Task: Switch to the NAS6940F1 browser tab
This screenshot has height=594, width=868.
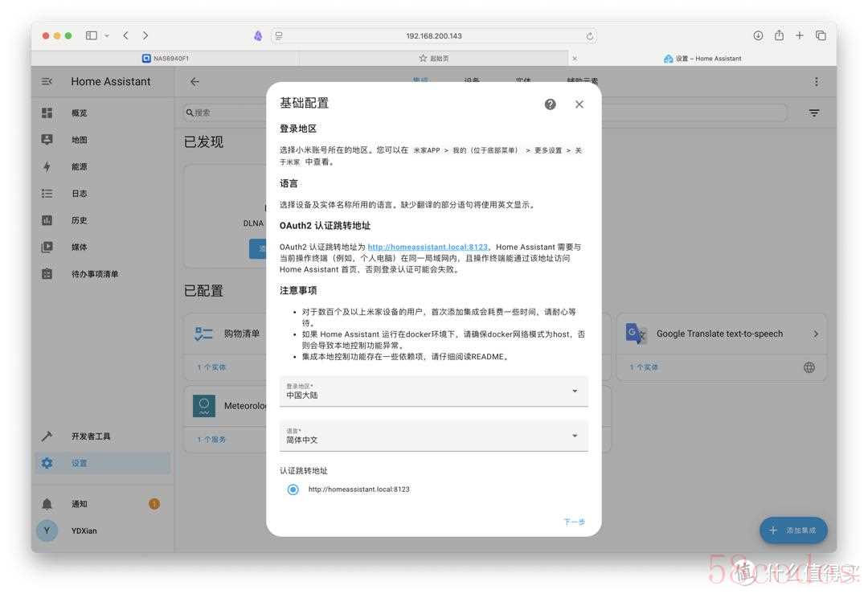Action: (166, 58)
